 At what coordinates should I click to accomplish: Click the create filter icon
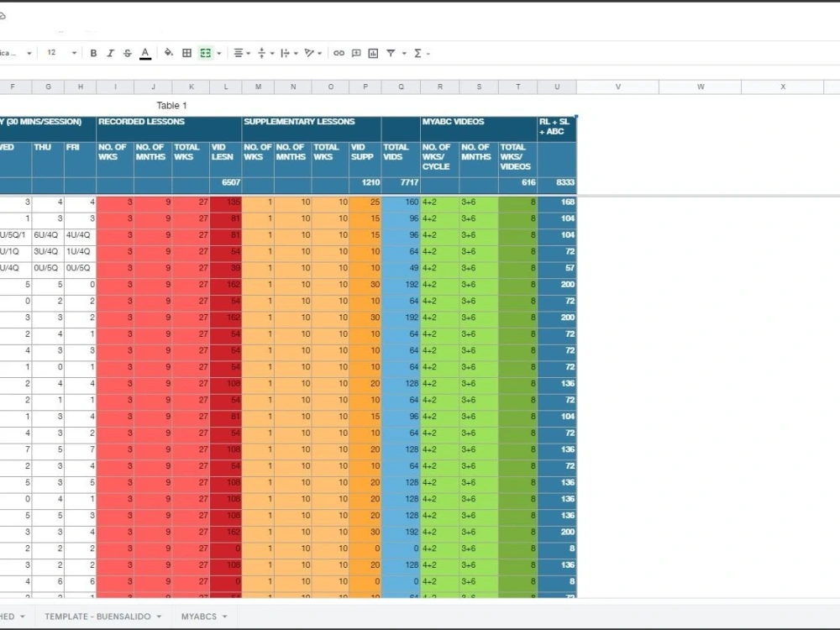tap(391, 53)
